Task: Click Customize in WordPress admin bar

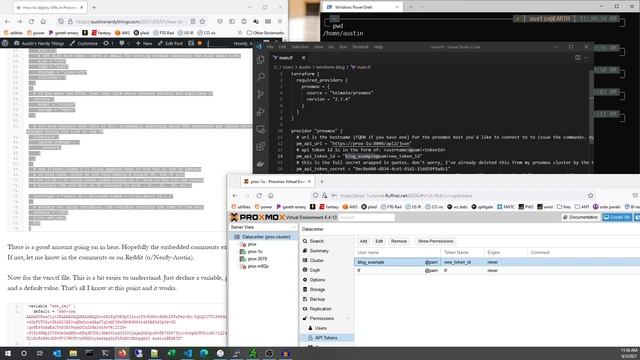Action: tap(84, 43)
